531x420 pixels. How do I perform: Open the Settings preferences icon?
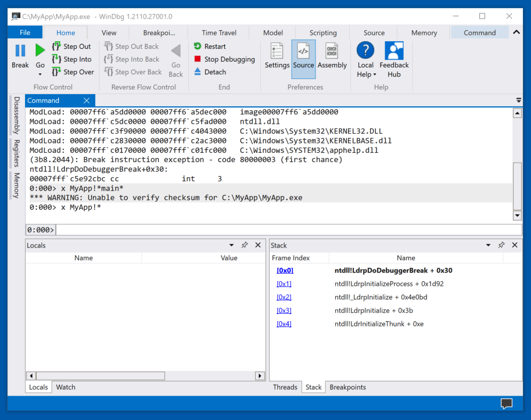(277, 56)
